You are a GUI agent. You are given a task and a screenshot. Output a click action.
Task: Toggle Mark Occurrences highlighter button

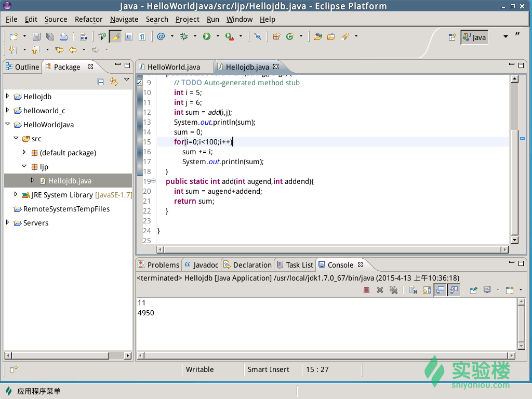(x=116, y=37)
